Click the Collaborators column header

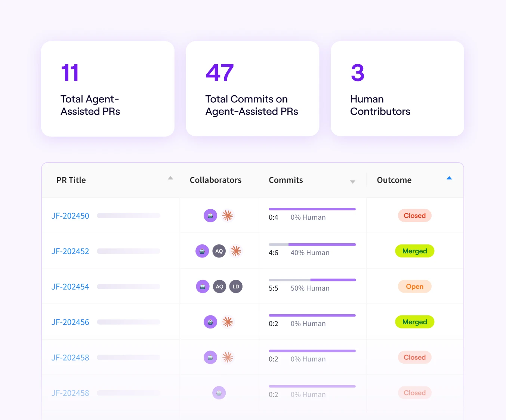215,180
